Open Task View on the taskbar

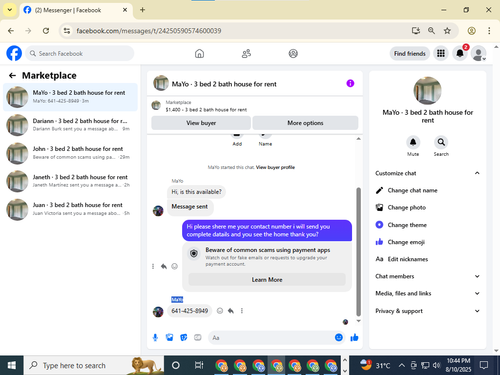(x=199, y=365)
